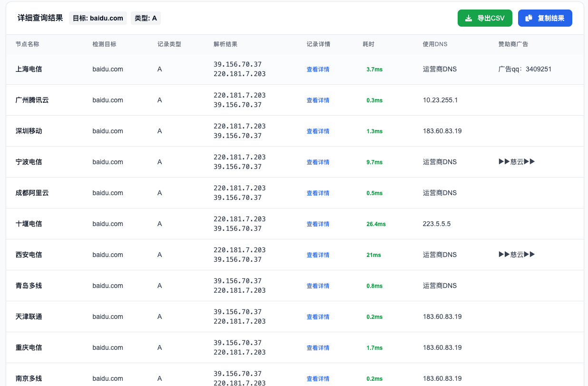Click the 节点名称 column header
This screenshot has width=588, height=386.
click(x=27, y=44)
